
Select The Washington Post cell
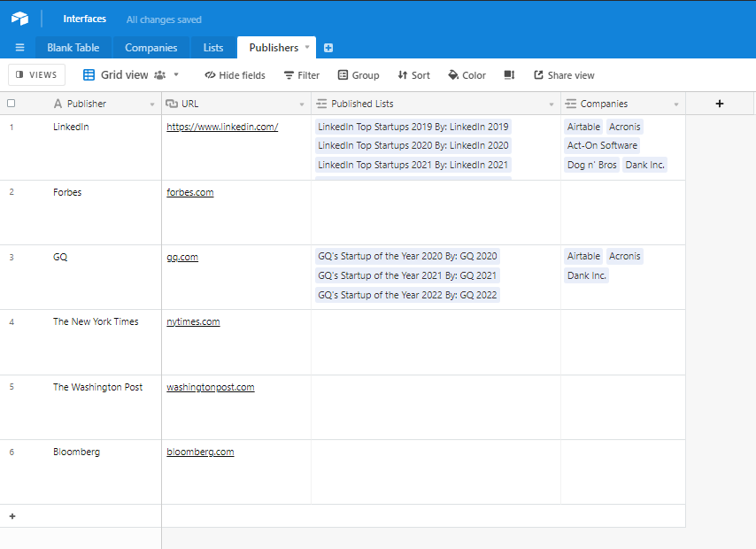pos(81,407)
